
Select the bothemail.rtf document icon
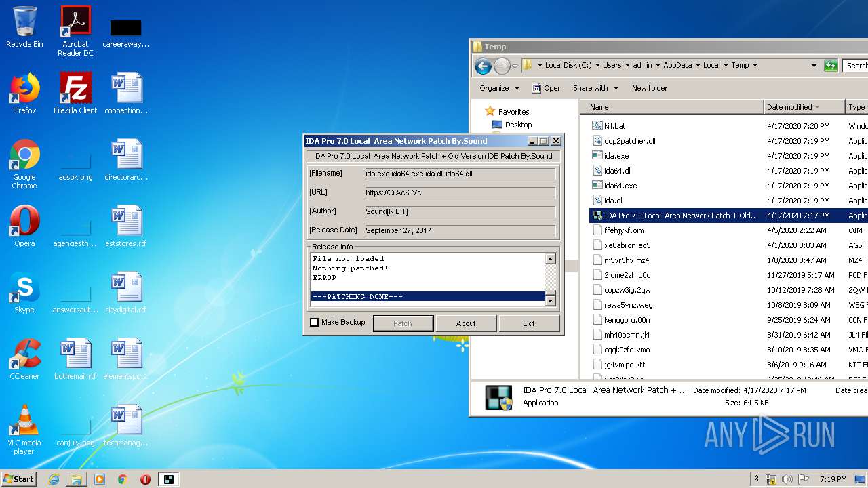click(75, 359)
